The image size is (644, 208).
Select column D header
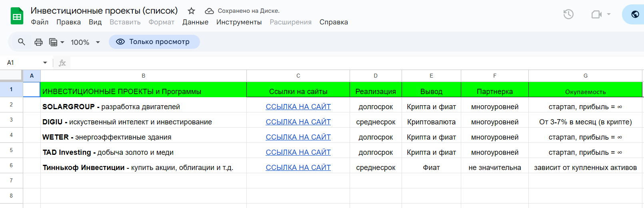[376, 76]
